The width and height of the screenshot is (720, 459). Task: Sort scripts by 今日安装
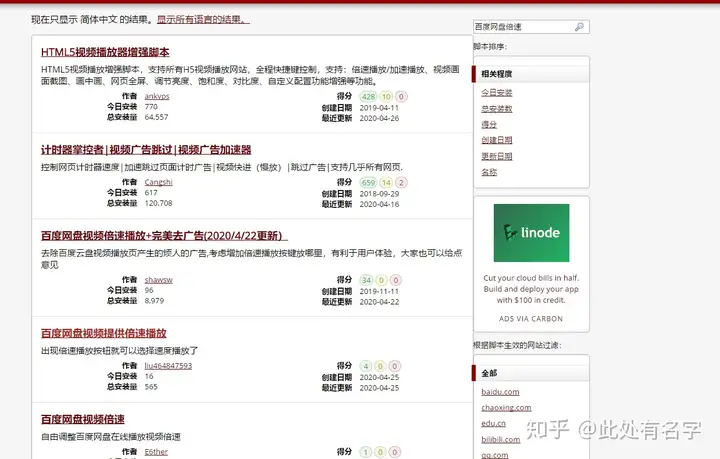pyautogui.click(x=496, y=93)
